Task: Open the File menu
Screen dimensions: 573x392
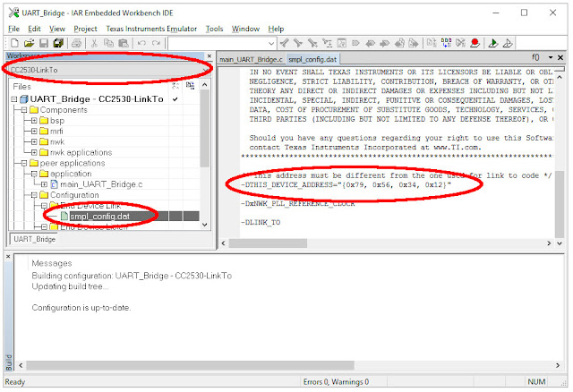Action: pos(14,29)
